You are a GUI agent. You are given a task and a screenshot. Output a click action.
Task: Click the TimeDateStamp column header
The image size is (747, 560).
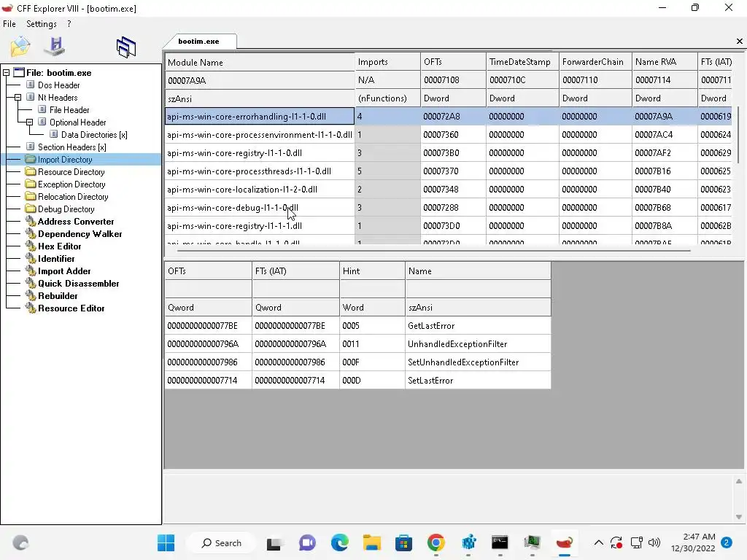522,62
